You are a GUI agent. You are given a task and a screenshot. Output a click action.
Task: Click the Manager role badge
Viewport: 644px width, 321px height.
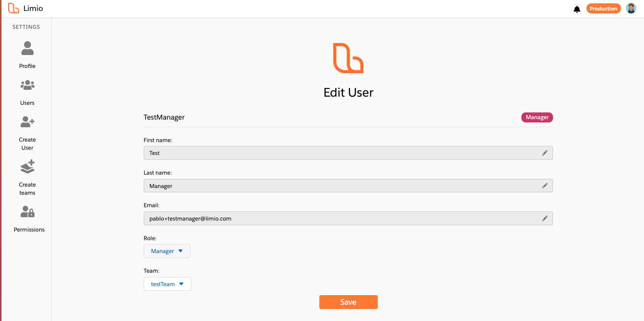[x=537, y=117]
